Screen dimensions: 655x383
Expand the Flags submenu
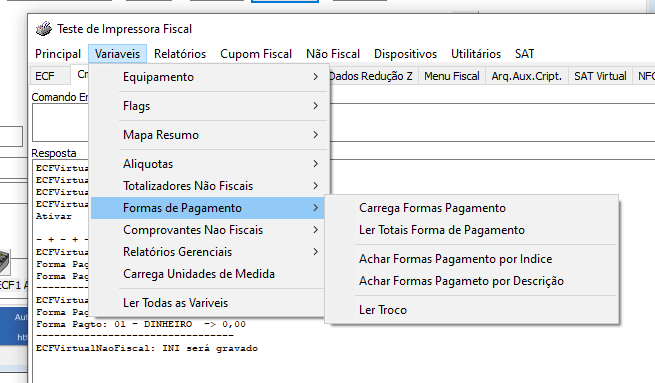208,106
